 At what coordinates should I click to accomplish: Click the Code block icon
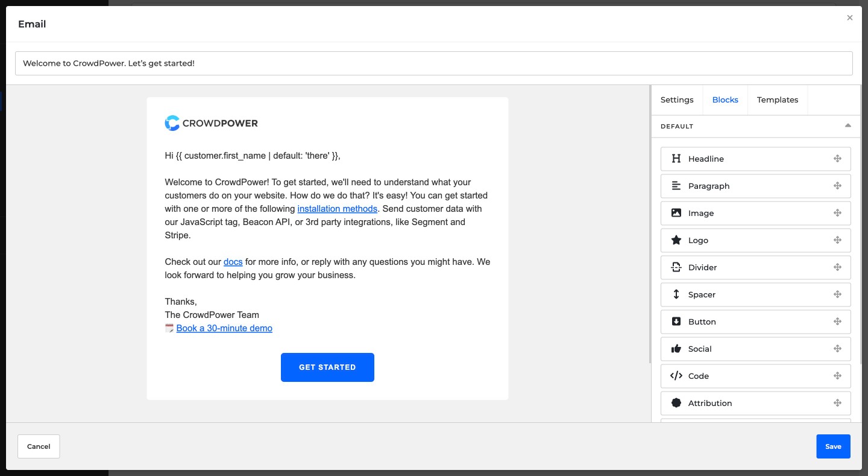676,376
